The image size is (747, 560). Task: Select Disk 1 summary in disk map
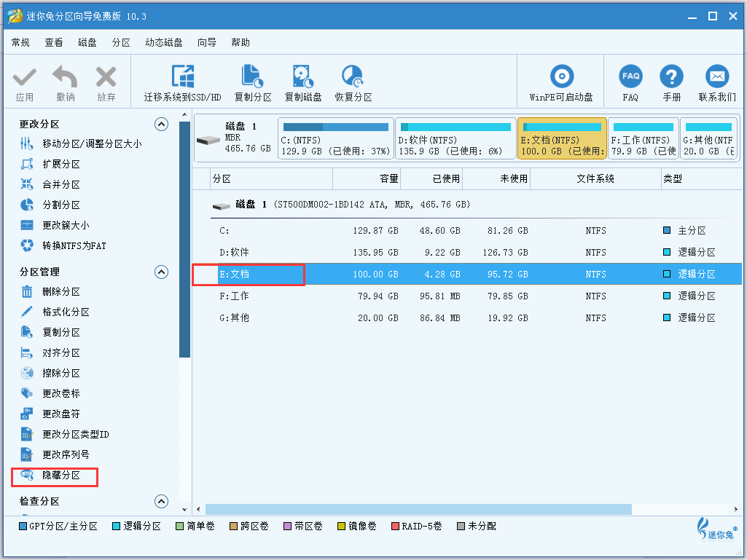[x=235, y=138]
